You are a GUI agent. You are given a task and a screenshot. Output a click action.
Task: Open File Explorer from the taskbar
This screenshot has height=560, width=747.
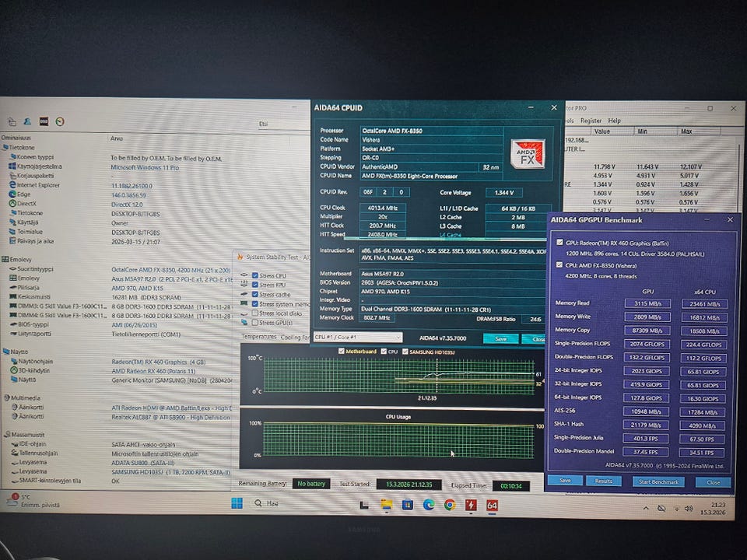click(x=386, y=505)
